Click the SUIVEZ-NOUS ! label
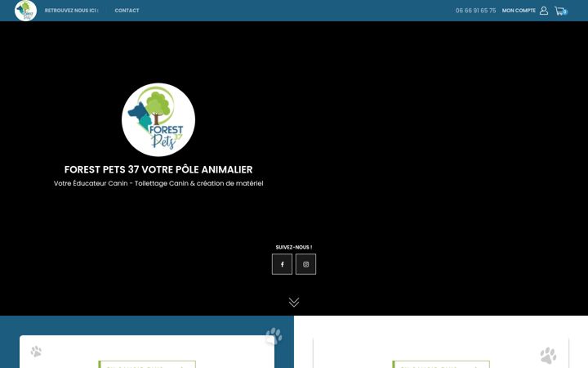 [294, 247]
